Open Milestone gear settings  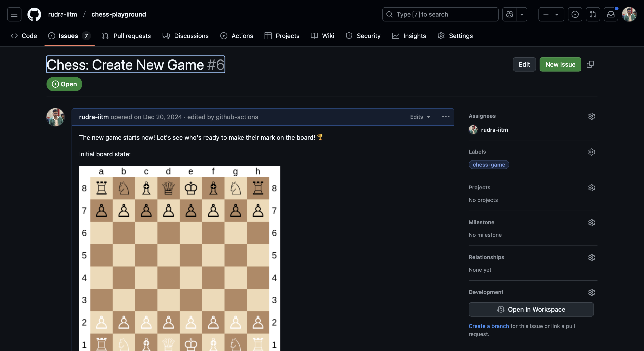[591, 222]
